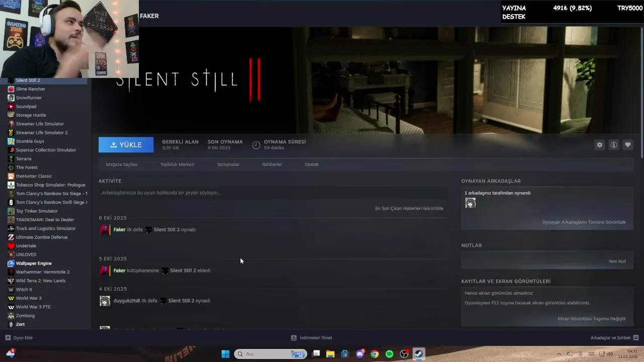The image size is (644, 362).
Task: Click duygukzlts8 avatar in activity feed
Action: (x=105, y=301)
